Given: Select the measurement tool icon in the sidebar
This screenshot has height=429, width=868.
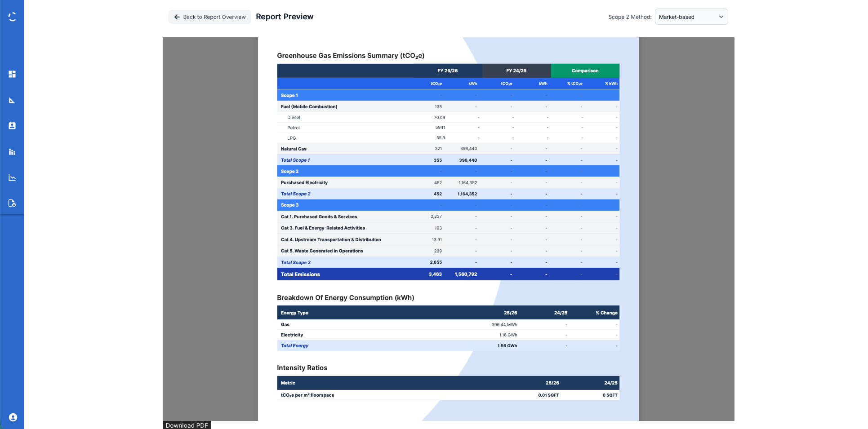Looking at the screenshot, I should tap(12, 100).
